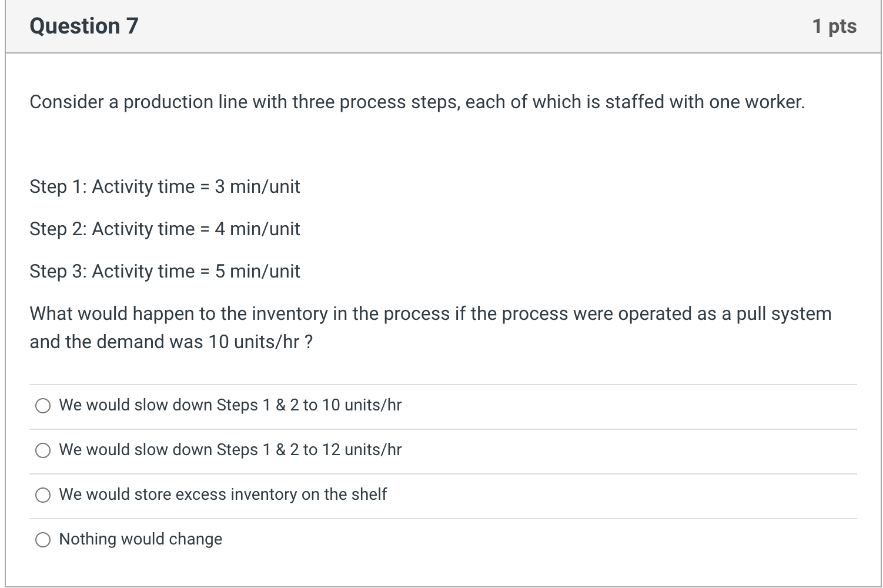883x588 pixels.
Task: Select the radio button for slowing Steps 1 & 2 to 12 units/hr
Action: (43, 450)
